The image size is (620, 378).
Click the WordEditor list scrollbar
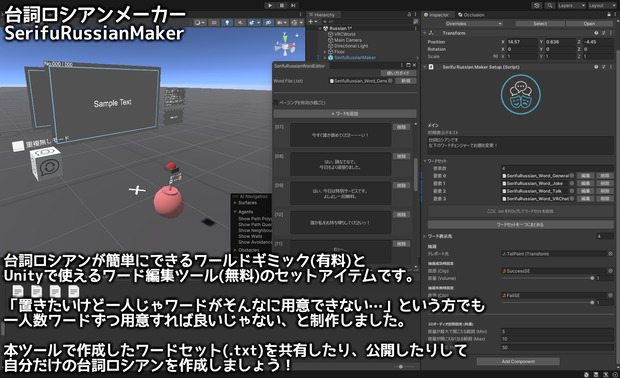click(x=416, y=174)
